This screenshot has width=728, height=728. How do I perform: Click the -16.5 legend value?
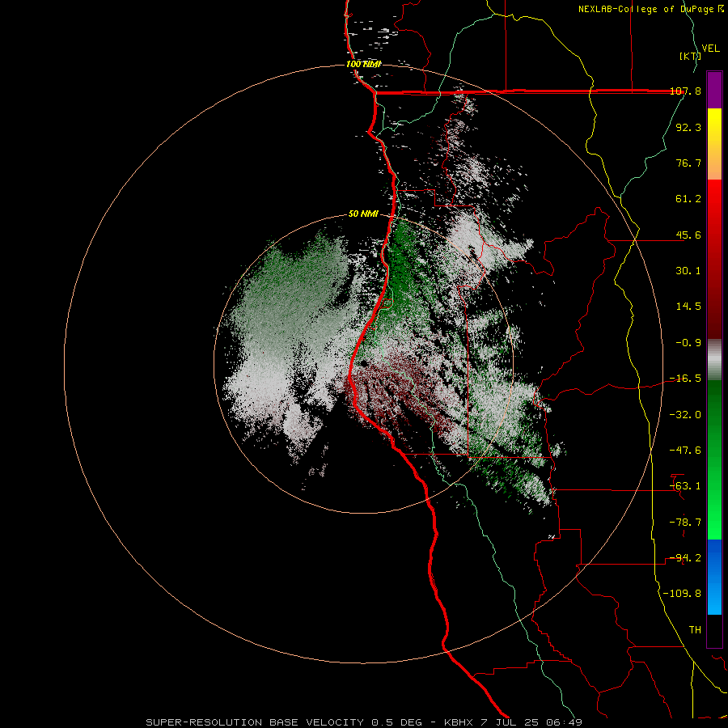pyautogui.click(x=685, y=379)
